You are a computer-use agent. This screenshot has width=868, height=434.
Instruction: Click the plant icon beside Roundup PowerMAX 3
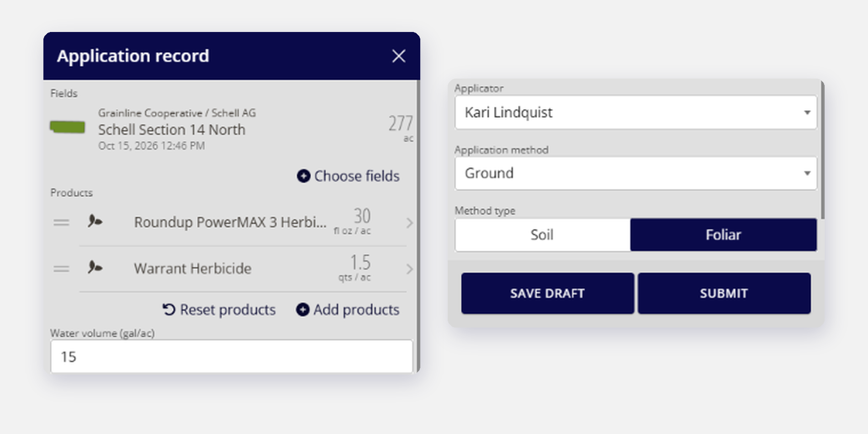pos(95,221)
